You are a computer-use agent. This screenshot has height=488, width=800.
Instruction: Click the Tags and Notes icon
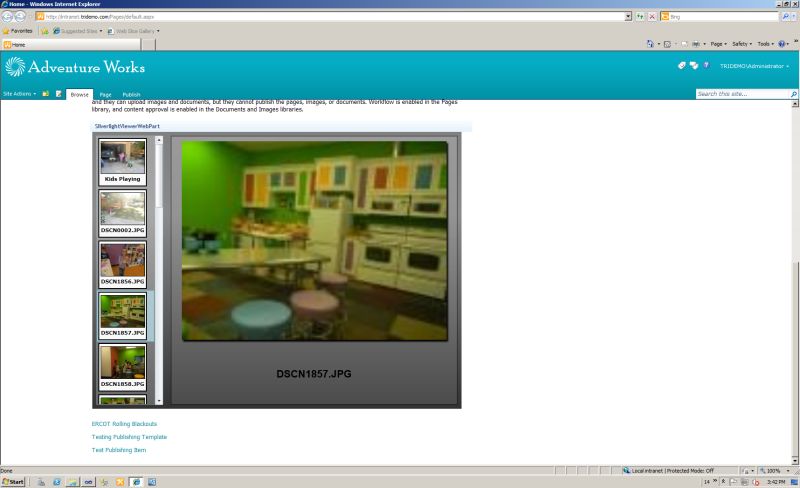pos(694,65)
